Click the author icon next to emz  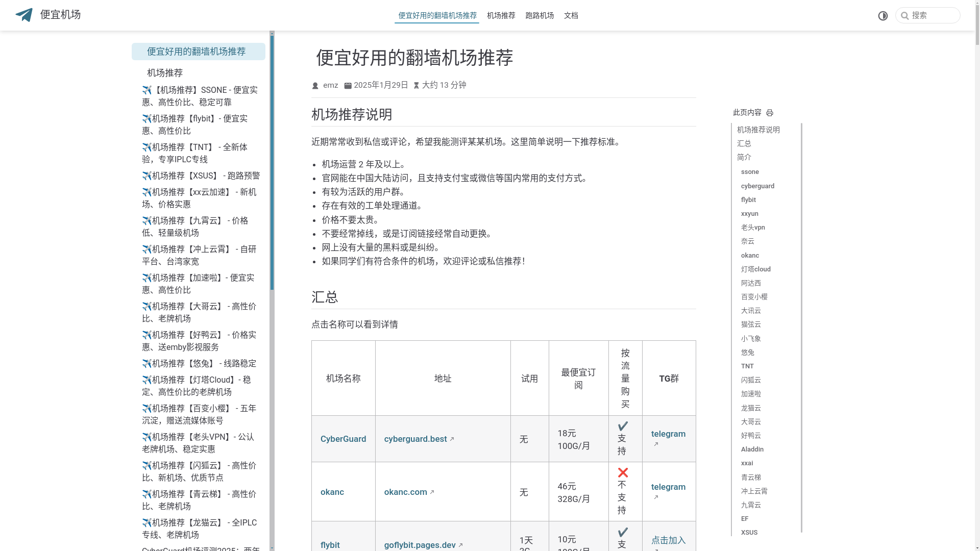coord(315,86)
